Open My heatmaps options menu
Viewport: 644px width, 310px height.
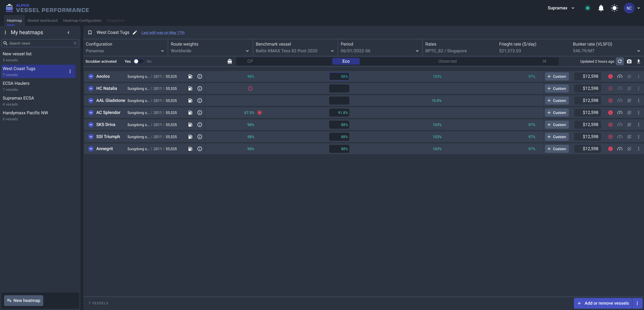[5, 33]
